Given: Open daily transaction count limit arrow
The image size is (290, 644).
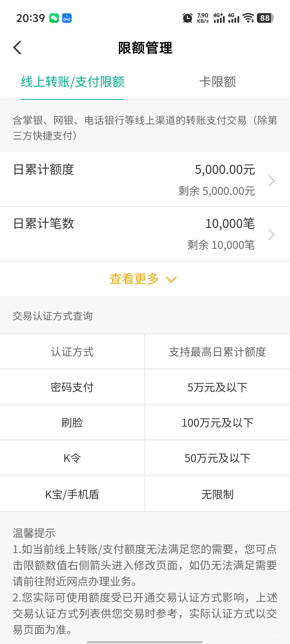Looking at the screenshot, I should click(x=272, y=235).
